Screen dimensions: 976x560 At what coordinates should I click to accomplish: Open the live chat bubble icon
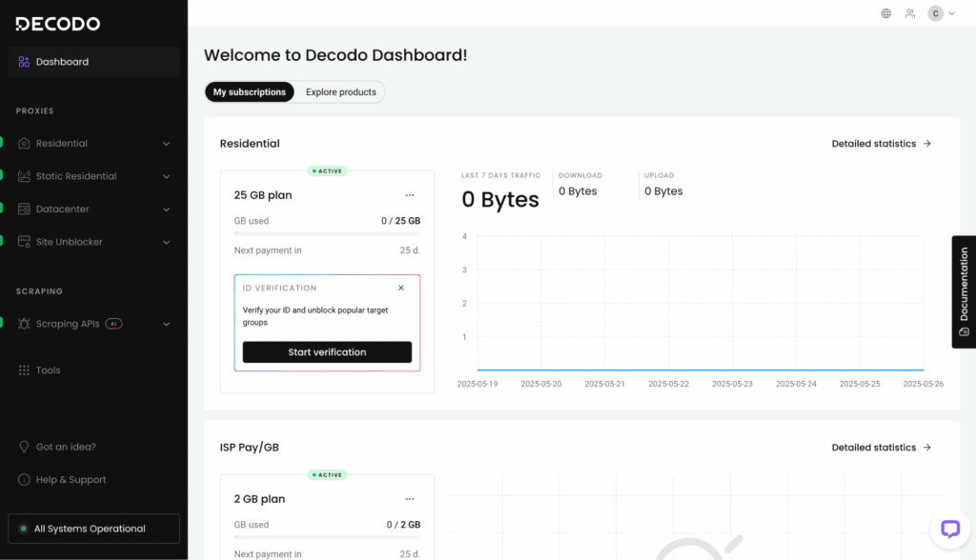pyautogui.click(x=950, y=530)
